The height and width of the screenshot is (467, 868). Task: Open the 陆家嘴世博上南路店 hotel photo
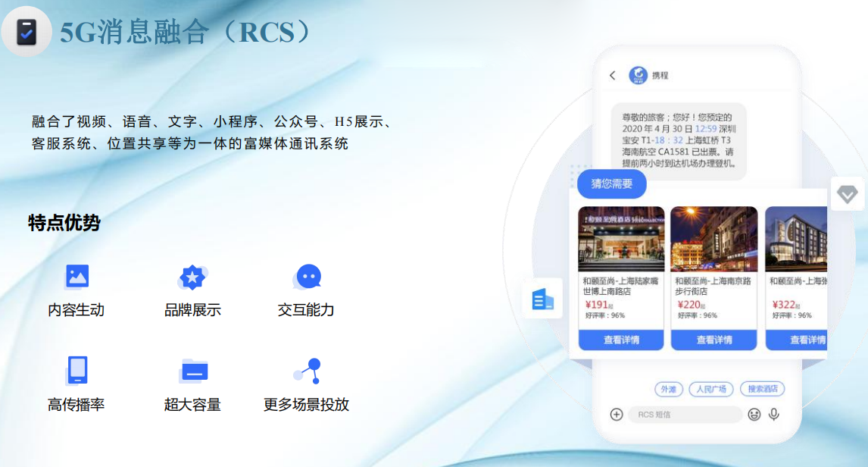coord(621,240)
